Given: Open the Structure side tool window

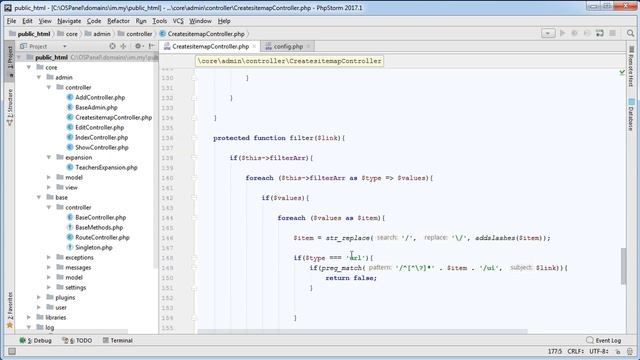Looking at the screenshot, I should coord(10,107).
